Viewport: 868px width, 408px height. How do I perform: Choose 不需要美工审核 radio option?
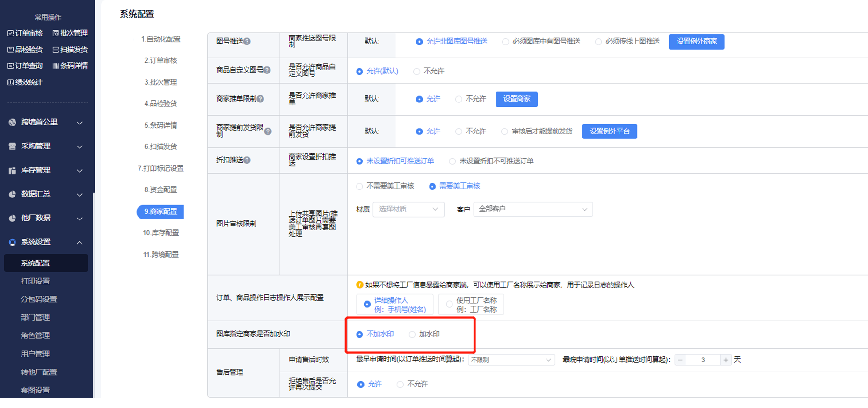tap(359, 187)
